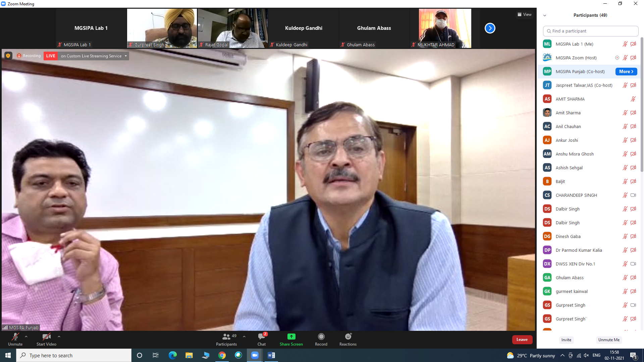Screen dimensions: 644x362
Task: Open File Explorer from taskbar
Action: [189, 355]
